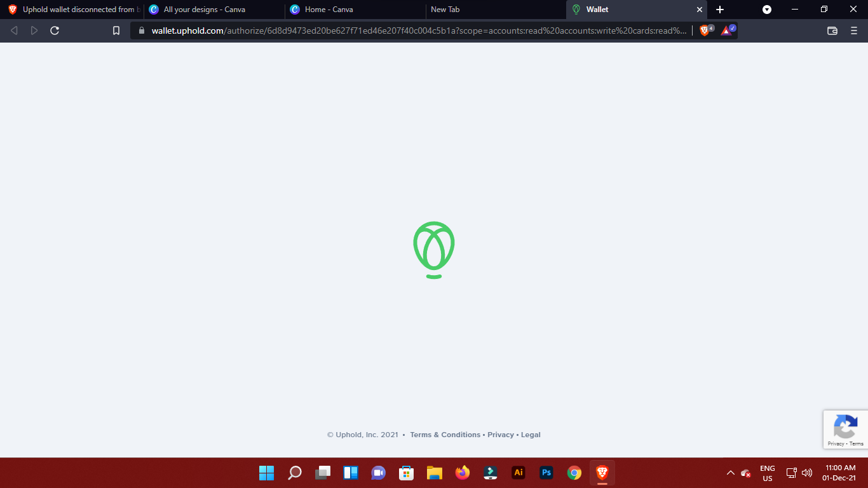Open the Brave Rewards triangle icon
Screen dimensions: 868x488
728,30
